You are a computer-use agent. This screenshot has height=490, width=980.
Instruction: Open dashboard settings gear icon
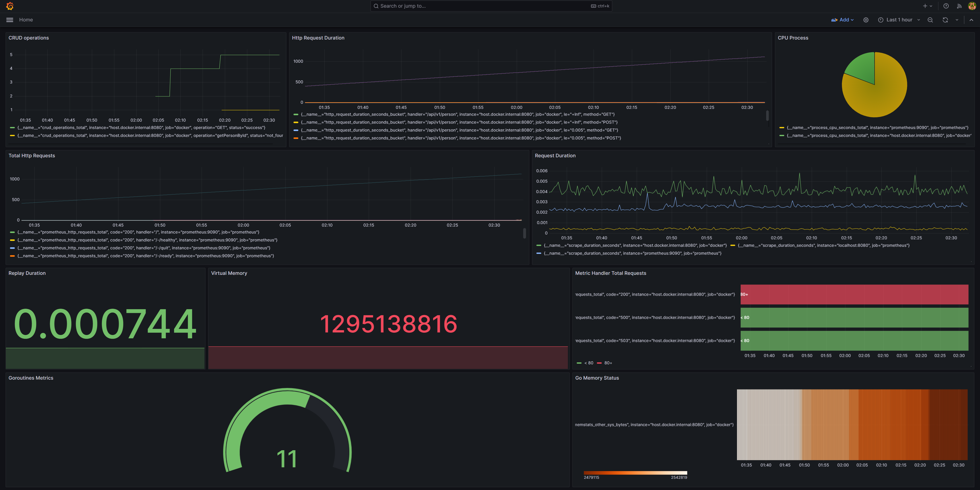point(866,20)
